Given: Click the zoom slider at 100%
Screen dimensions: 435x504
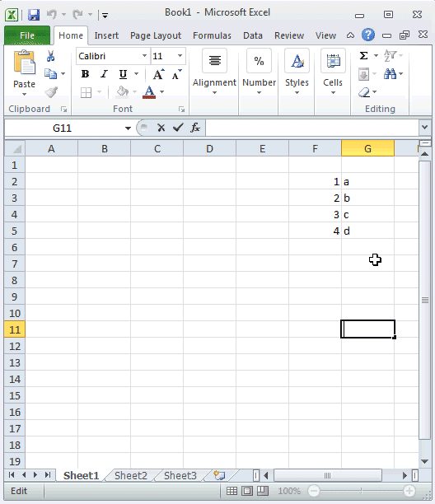Looking at the screenshot, I should tap(362, 491).
